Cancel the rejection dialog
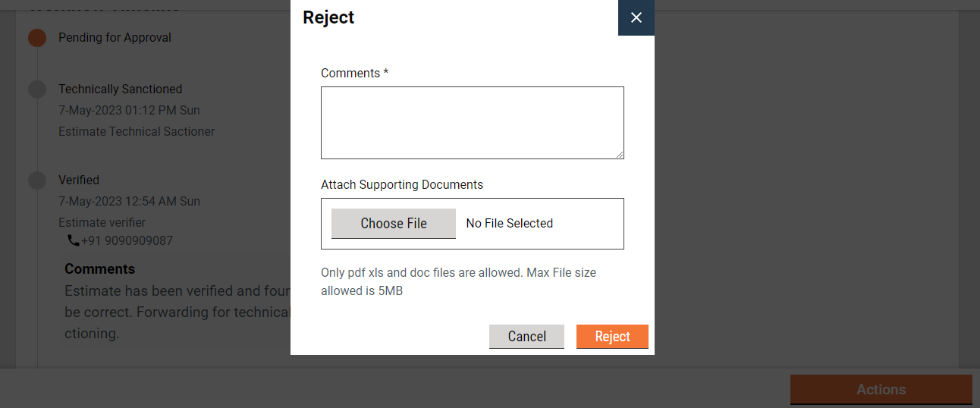 (526, 337)
